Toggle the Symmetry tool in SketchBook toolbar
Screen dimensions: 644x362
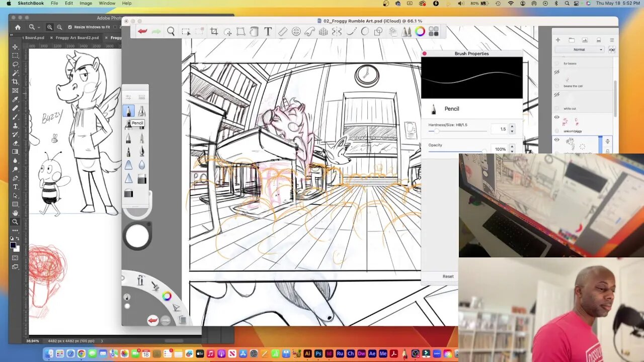(337, 32)
